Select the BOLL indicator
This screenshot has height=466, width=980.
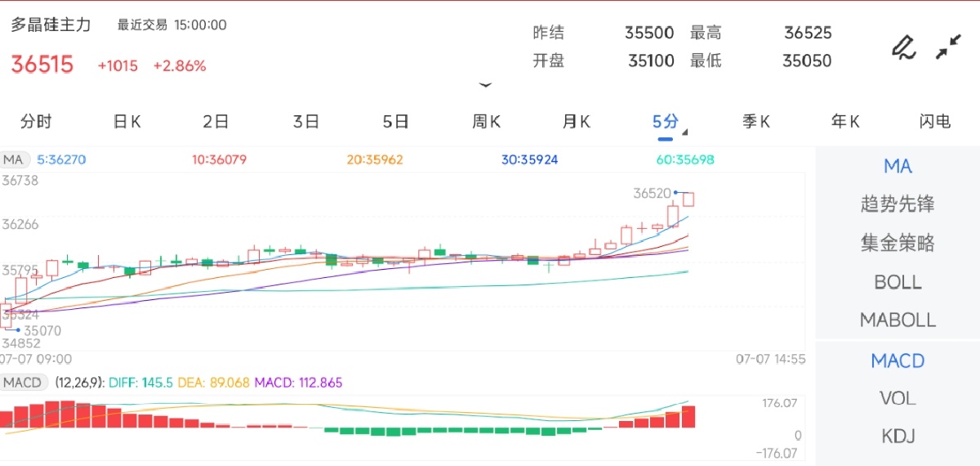pyautogui.click(x=898, y=282)
